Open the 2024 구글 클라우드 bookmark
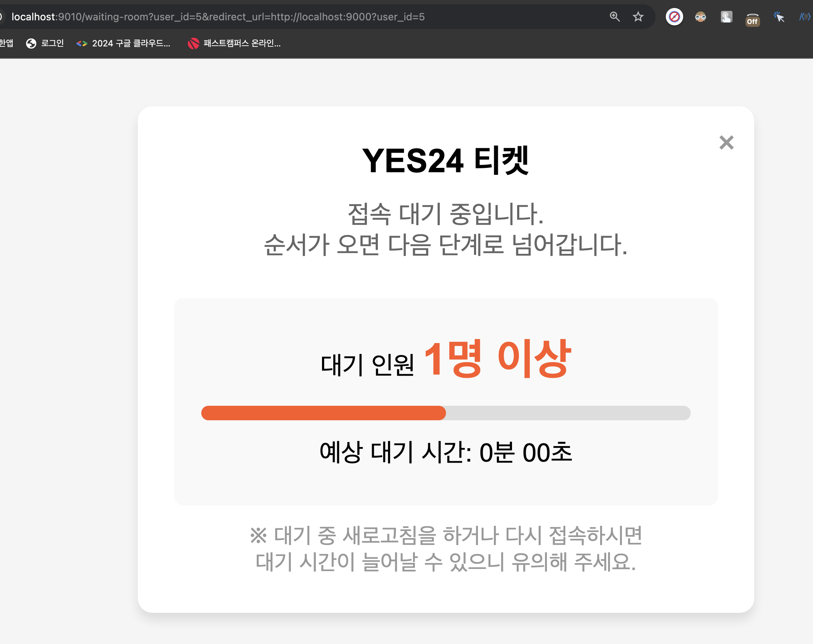The height and width of the screenshot is (644, 813). click(x=131, y=44)
